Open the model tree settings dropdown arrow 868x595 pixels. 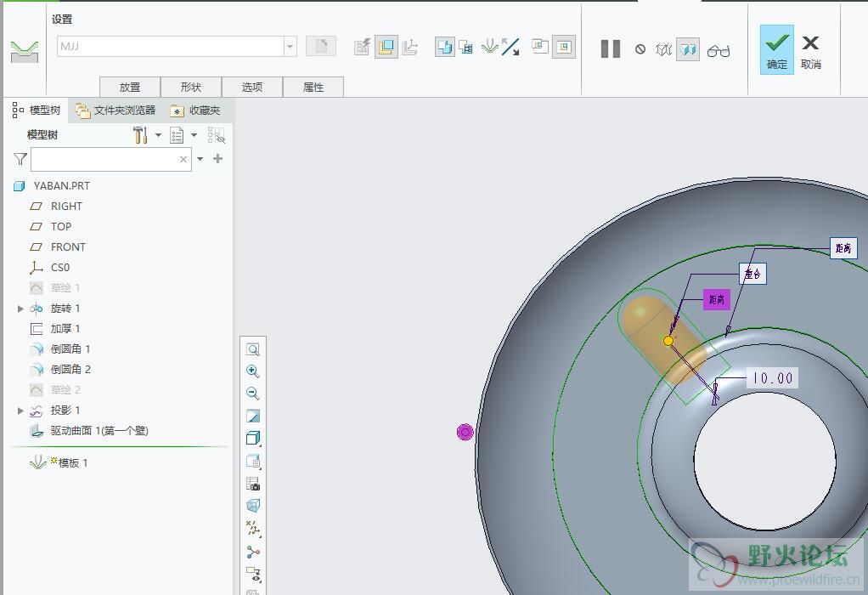[x=158, y=134]
